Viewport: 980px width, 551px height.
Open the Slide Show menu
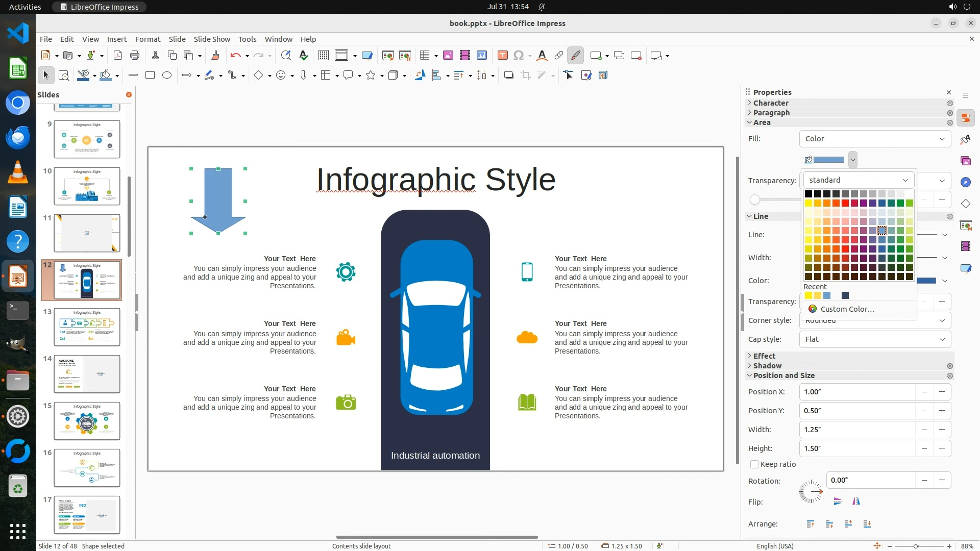pyautogui.click(x=212, y=39)
